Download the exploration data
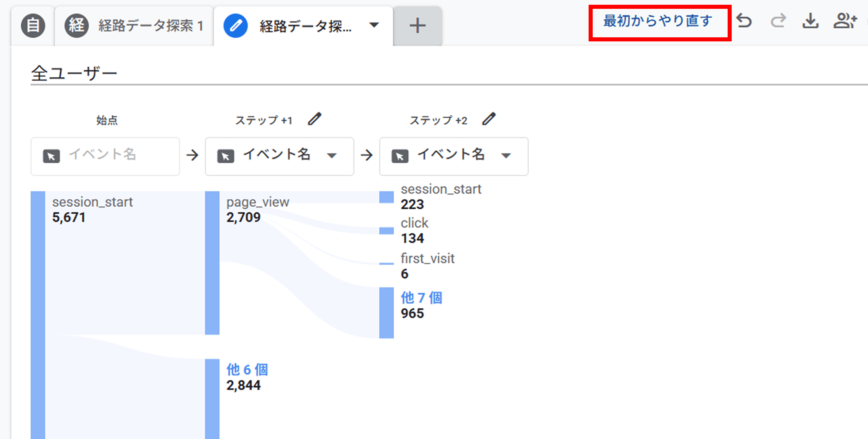Screen dimensions: 868x439 click(x=810, y=21)
